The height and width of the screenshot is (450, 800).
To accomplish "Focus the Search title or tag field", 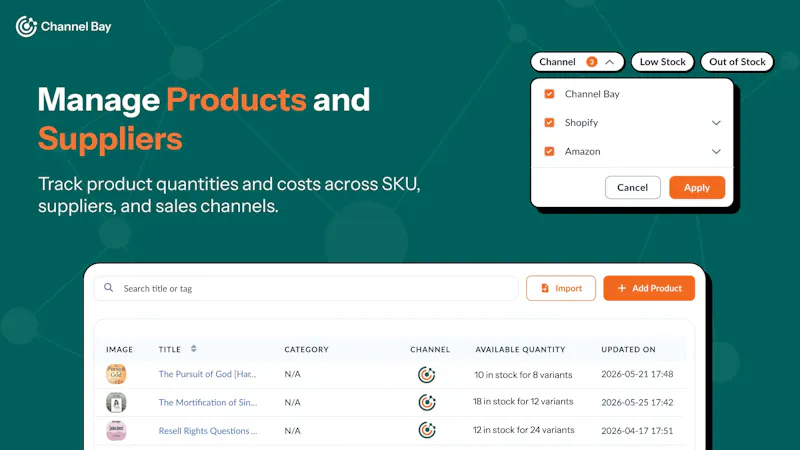I will (x=306, y=288).
